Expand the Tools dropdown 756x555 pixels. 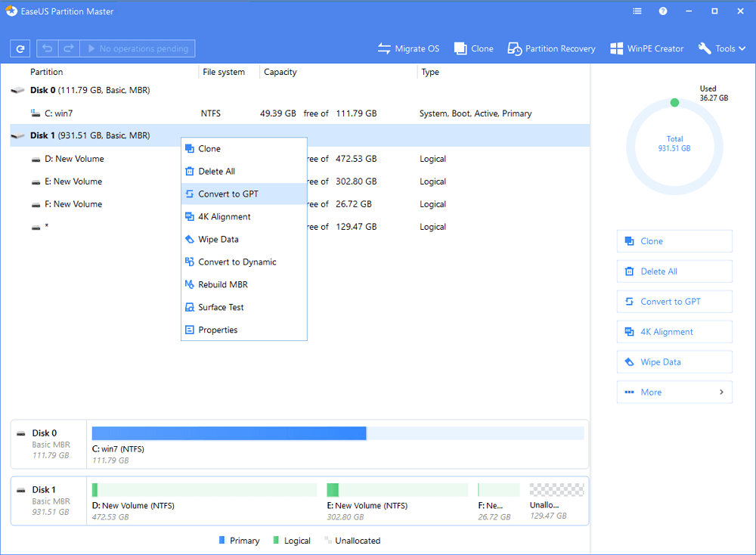tap(722, 48)
